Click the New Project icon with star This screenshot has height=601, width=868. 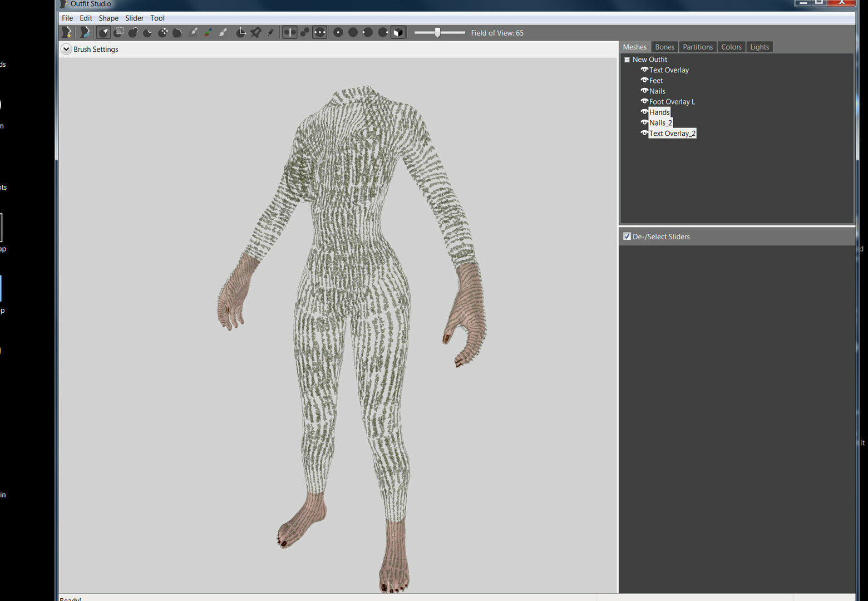pos(67,32)
